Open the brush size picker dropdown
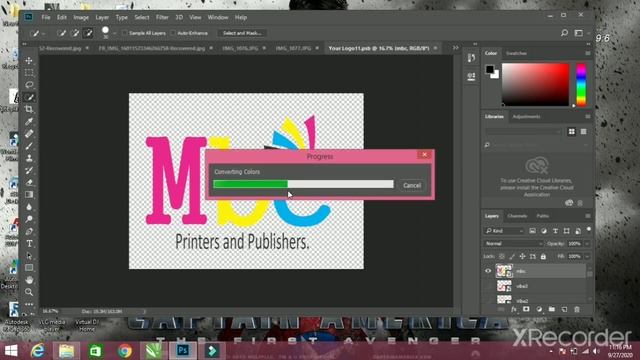This screenshot has height=360, width=640. (x=115, y=33)
